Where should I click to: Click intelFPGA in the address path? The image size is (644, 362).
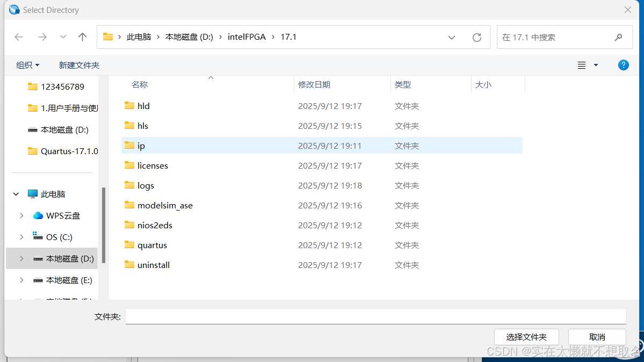coord(247,37)
